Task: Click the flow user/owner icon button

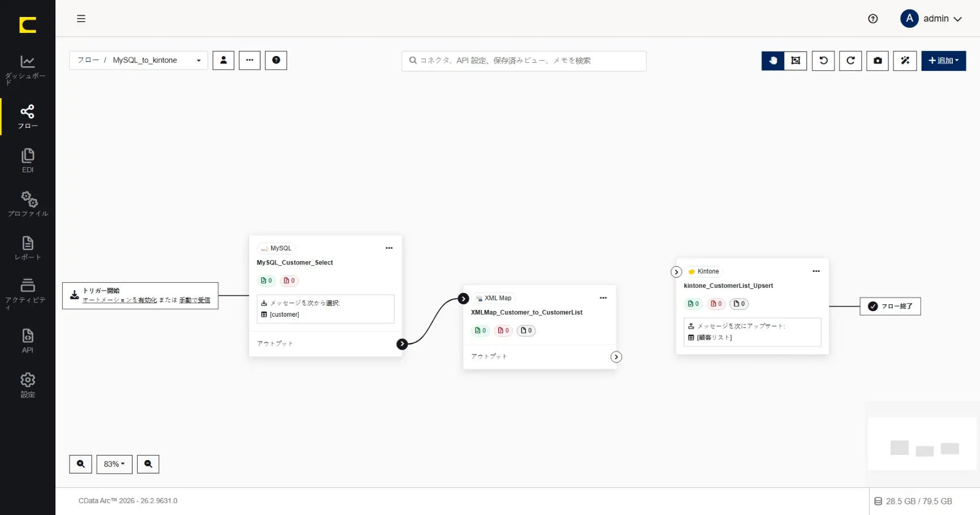Action: [224, 61]
